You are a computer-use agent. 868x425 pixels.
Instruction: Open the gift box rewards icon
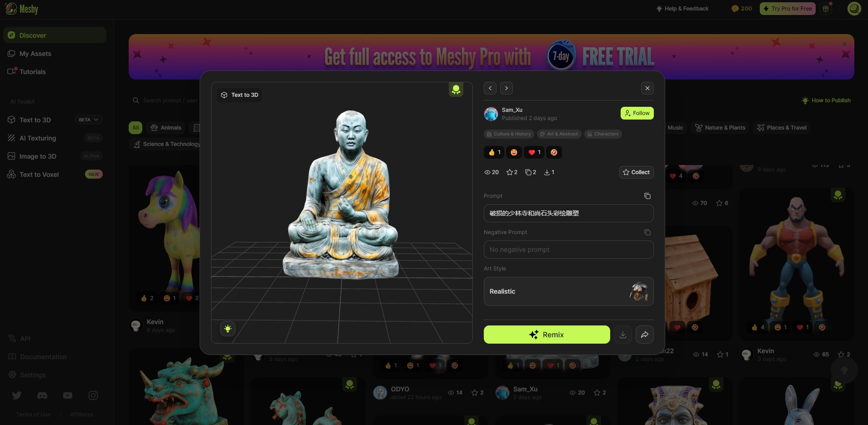tap(826, 9)
